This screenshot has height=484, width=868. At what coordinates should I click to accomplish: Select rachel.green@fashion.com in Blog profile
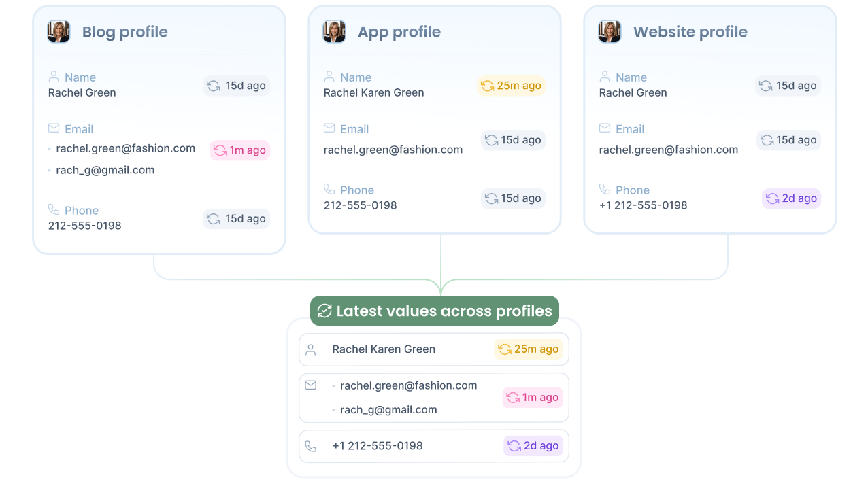coord(126,148)
